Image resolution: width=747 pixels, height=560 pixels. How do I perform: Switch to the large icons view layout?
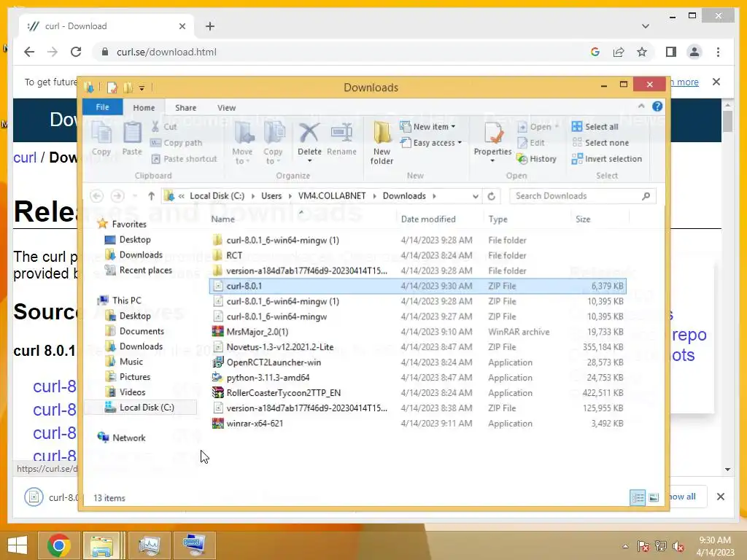click(x=654, y=497)
